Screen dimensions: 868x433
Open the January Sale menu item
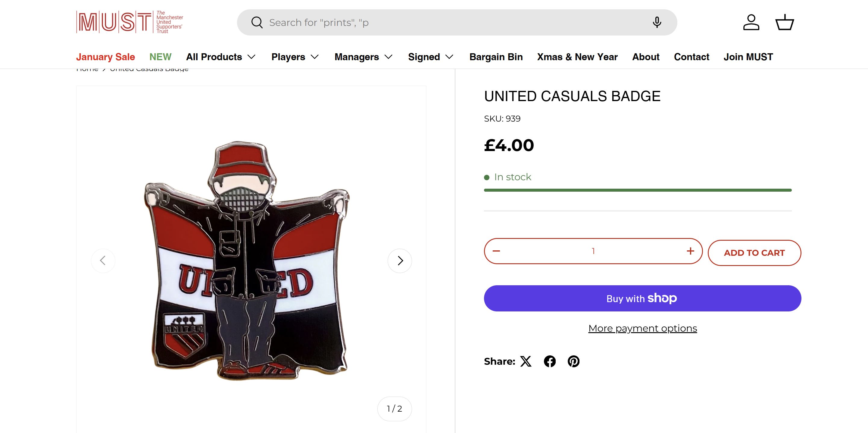click(x=105, y=57)
